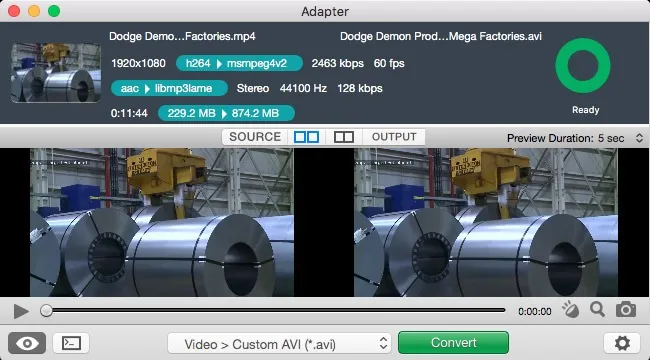Viewport: 650px width, 360px height.
Task: Click the Ready status label
Action: (x=585, y=110)
